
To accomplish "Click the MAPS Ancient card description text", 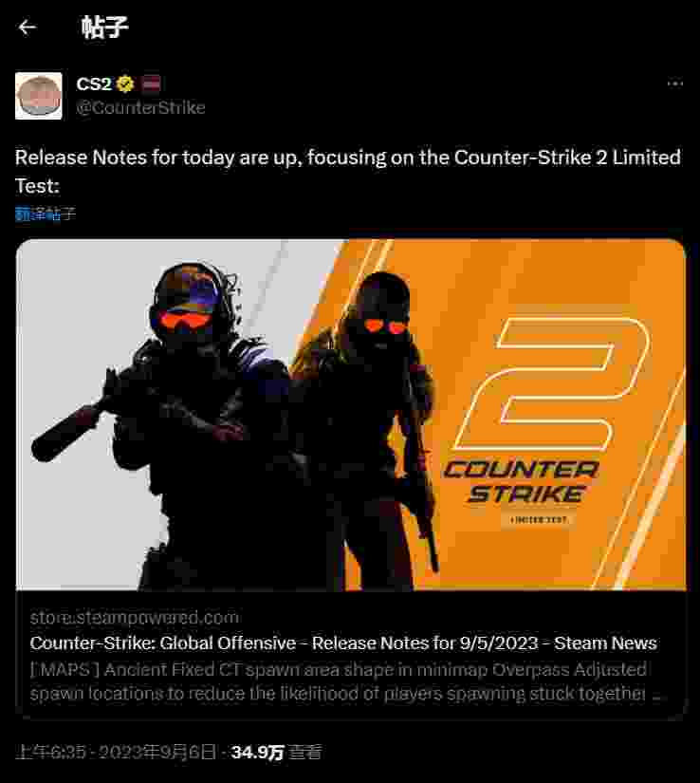I will pos(344,681).
